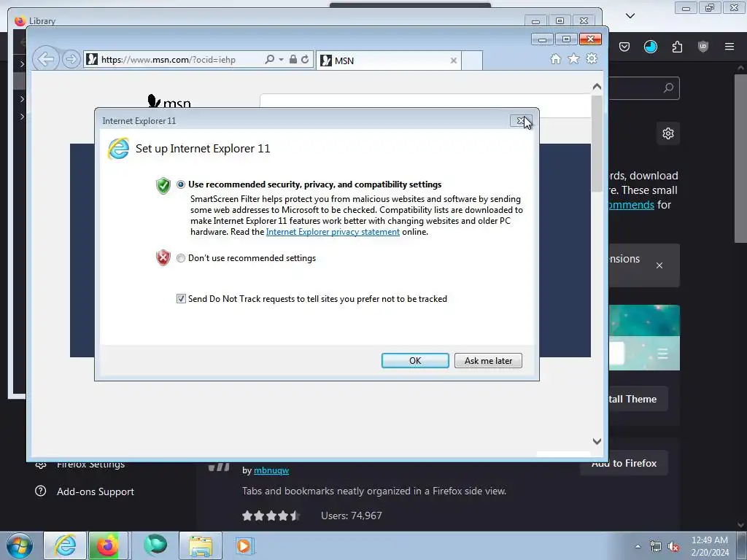747x560 pixels.
Task: Click uBlock Origin shield icon in Firefox
Action: pyautogui.click(x=703, y=47)
